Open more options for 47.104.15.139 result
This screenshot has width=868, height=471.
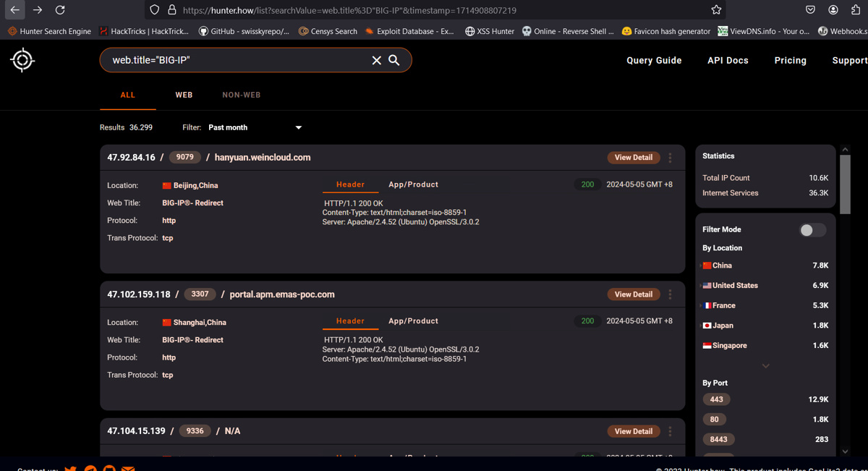[670, 431]
